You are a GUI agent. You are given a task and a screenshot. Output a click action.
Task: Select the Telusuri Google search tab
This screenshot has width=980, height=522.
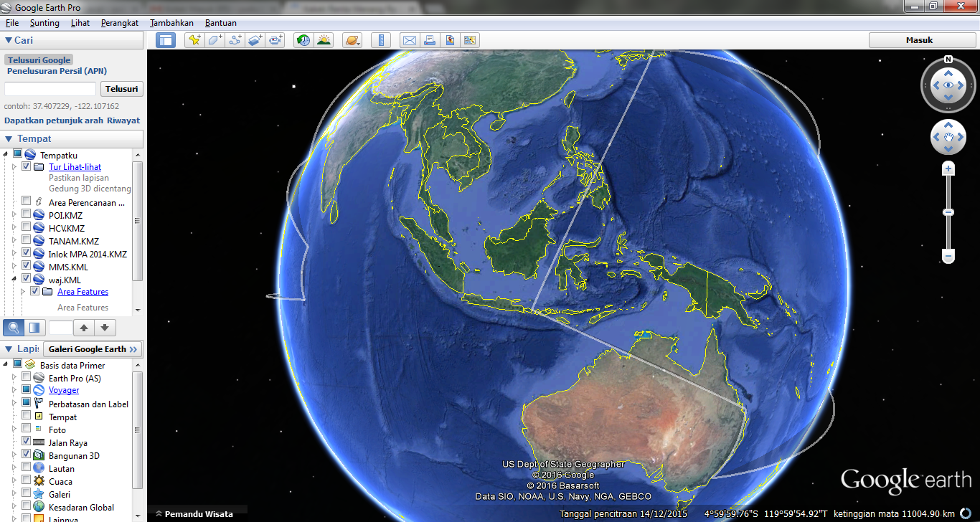click(39, 60)
